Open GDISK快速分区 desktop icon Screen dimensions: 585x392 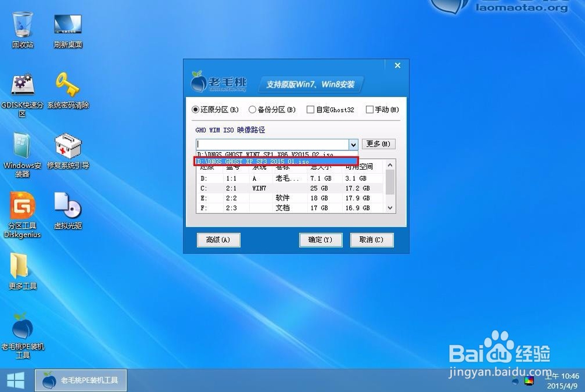(x=22, y=95)
